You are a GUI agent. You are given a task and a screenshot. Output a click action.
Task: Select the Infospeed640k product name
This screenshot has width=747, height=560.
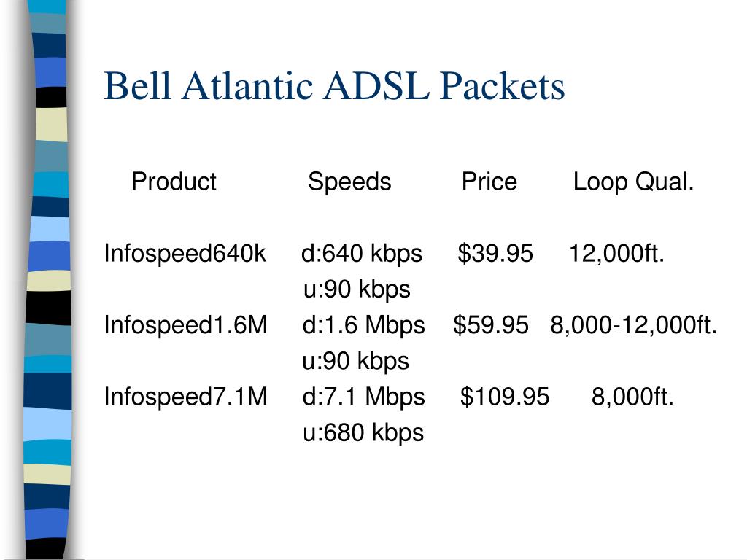pos(185,254)
